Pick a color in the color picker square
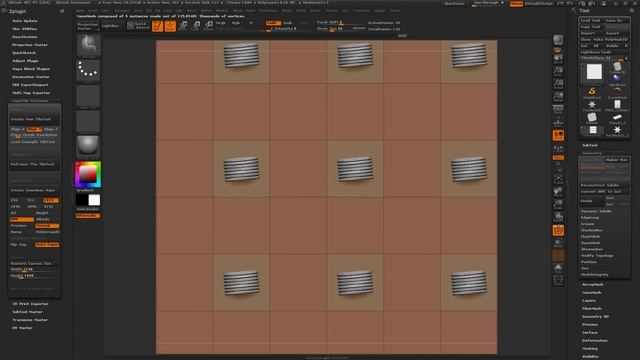 point(88,175)
